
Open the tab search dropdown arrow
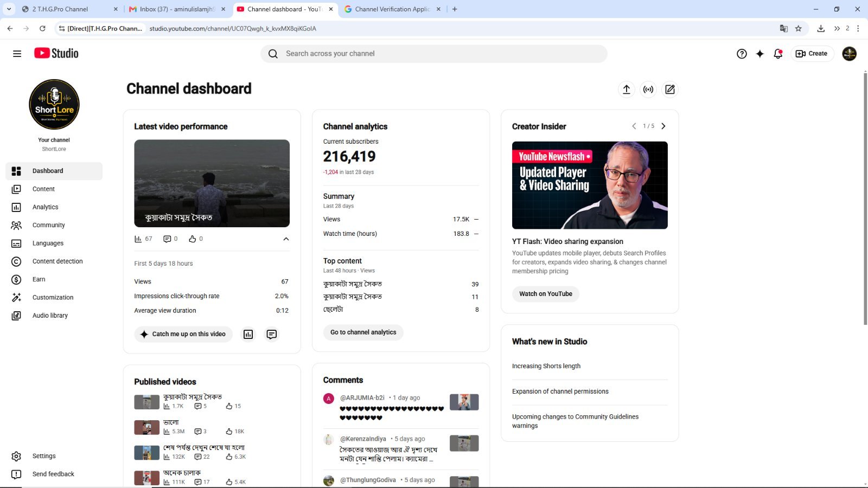(9, 9)
